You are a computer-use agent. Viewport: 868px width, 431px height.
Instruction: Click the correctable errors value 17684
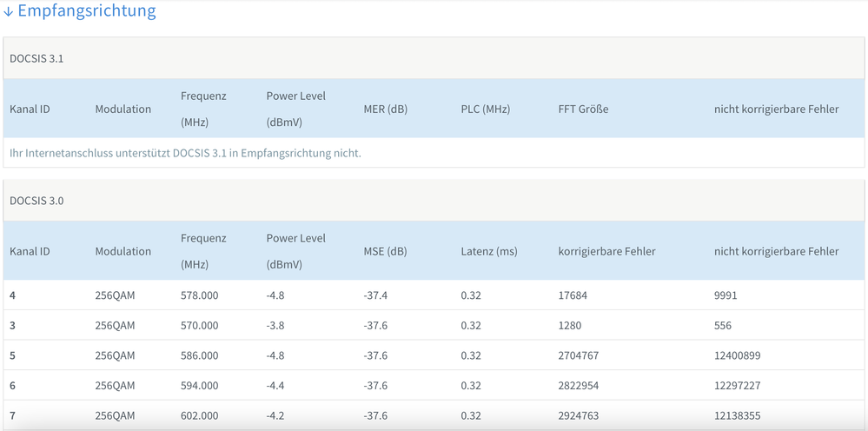573,295
